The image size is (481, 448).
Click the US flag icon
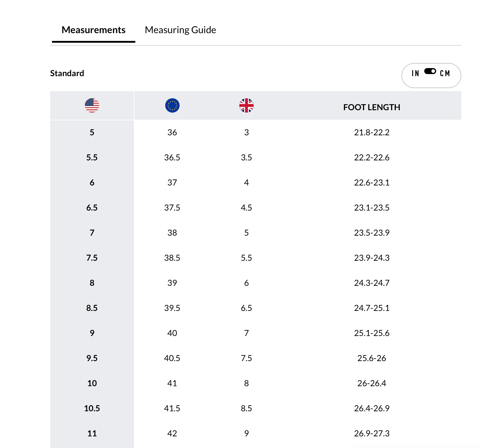92,105
